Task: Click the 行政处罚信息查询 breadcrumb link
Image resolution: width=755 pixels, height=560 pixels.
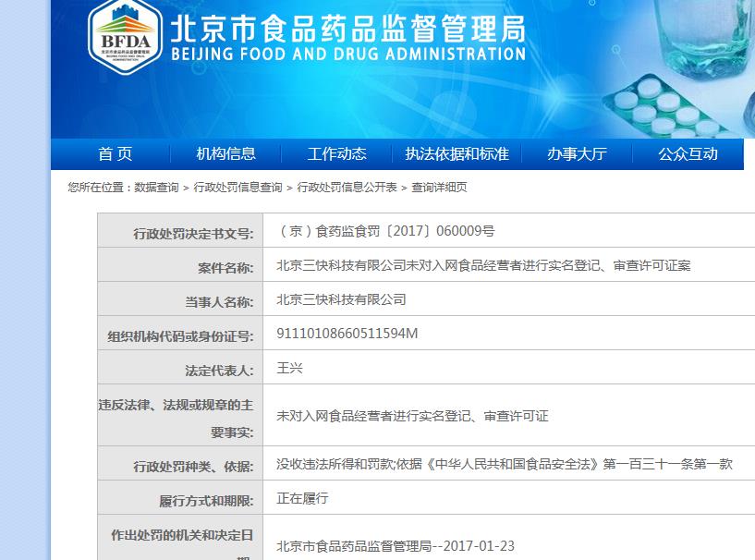Action: click(237, 188)
